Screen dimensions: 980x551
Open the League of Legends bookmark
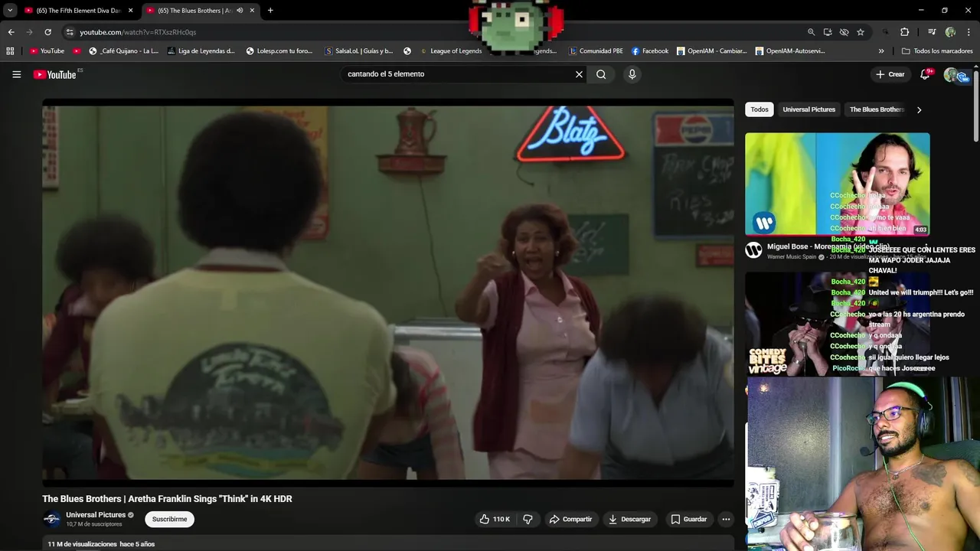(x=451, y=51)
